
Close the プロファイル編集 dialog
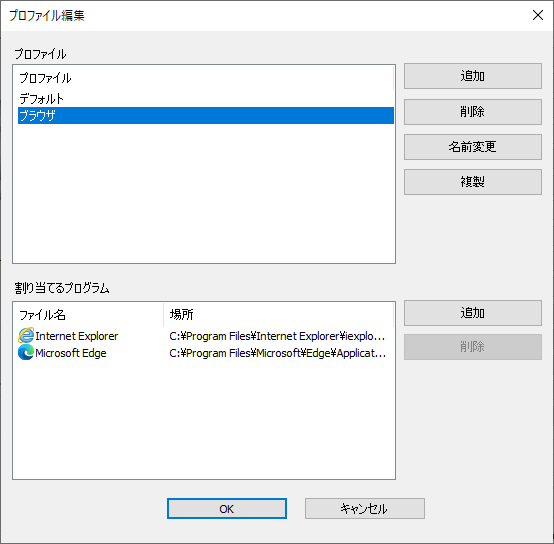[x=538, y=15]
